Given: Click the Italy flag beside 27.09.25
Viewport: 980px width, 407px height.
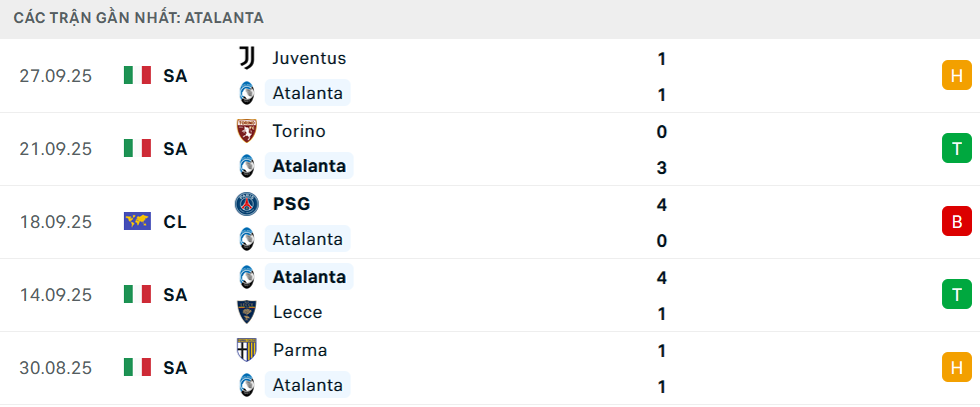Looking at the screenshot, I should point(137,75).
